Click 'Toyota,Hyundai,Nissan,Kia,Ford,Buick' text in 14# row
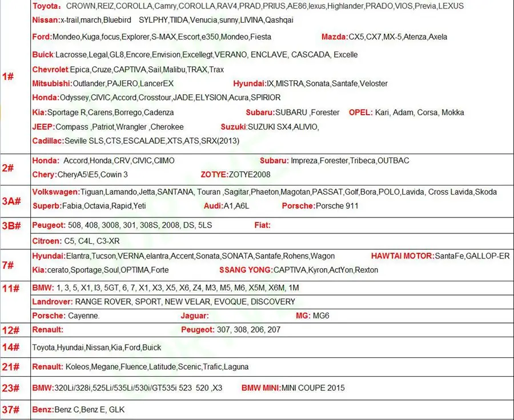 point(97,348)
